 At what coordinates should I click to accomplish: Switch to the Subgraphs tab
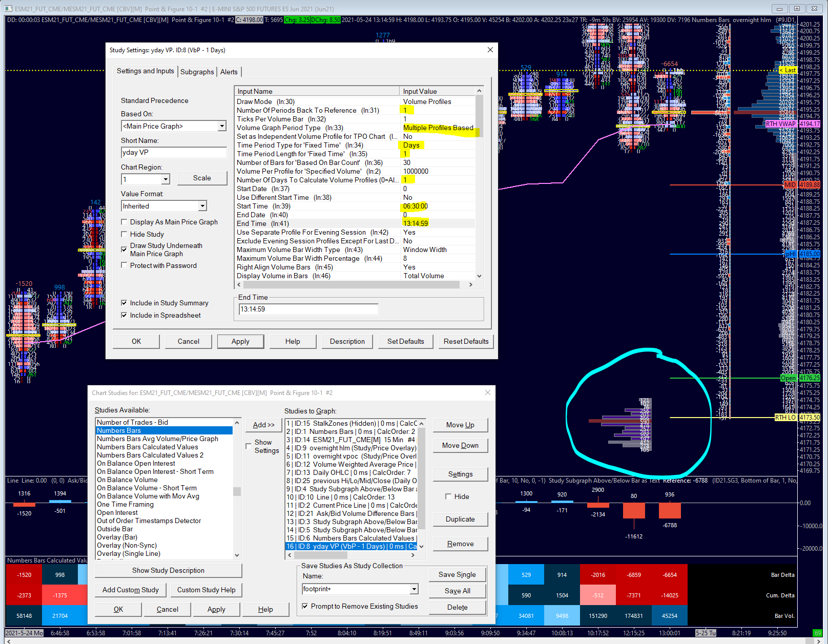197,72
